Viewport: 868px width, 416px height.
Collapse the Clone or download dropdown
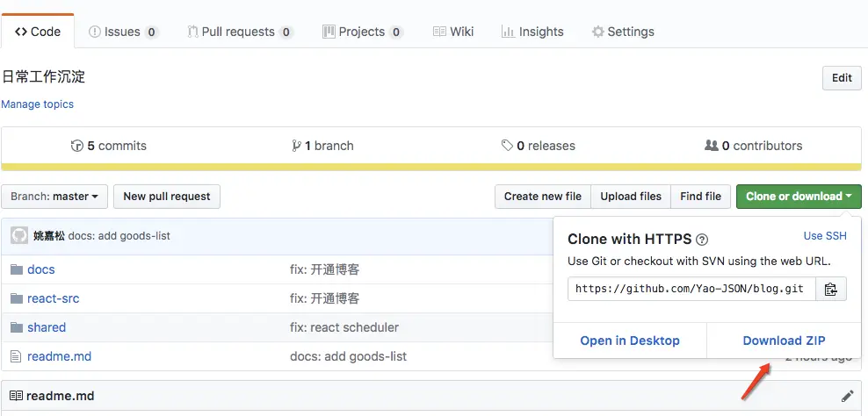[799, 197]
